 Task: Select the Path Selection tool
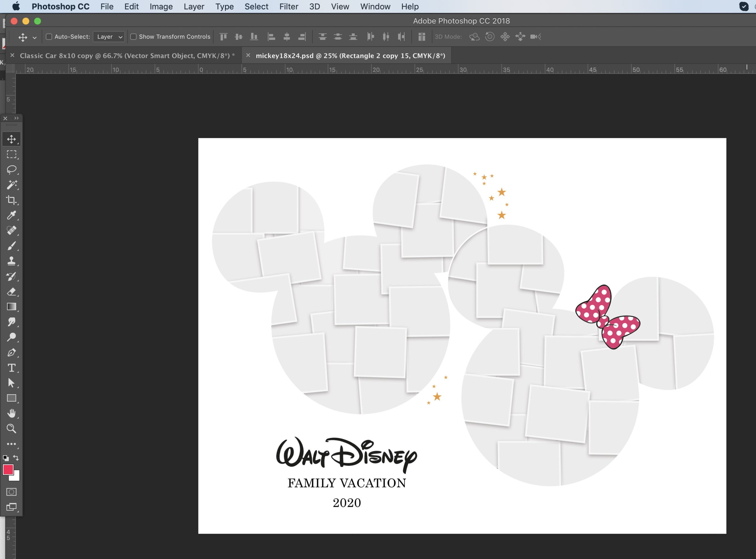pos(12,383)
